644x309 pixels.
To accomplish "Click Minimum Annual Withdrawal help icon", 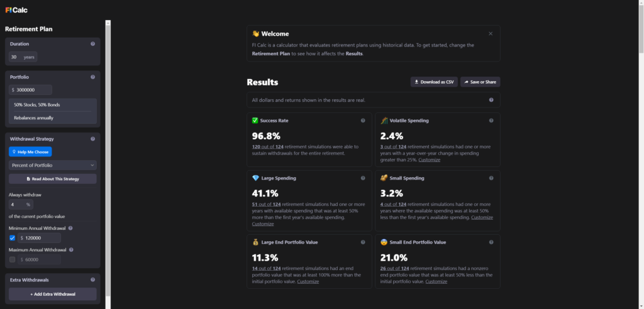I will click(70, 229).
